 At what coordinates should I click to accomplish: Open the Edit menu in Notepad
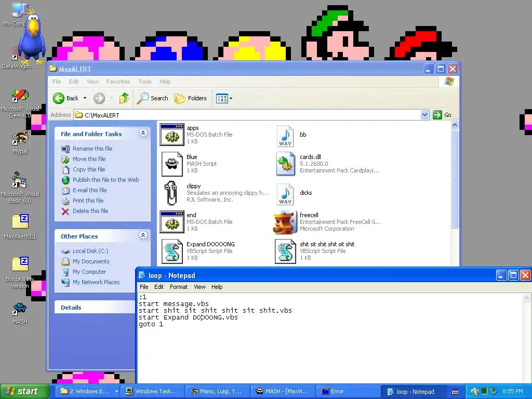159,287
